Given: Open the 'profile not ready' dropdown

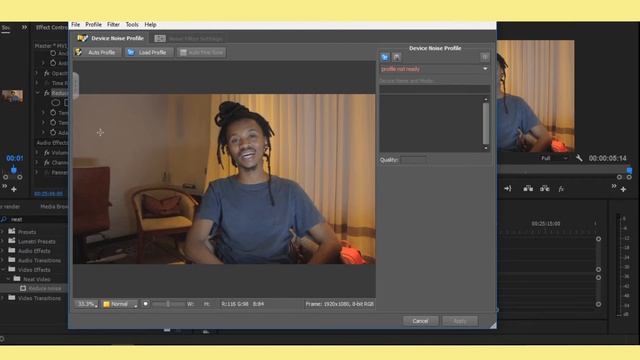Looking at the screenshot, I should pos(434,69).
